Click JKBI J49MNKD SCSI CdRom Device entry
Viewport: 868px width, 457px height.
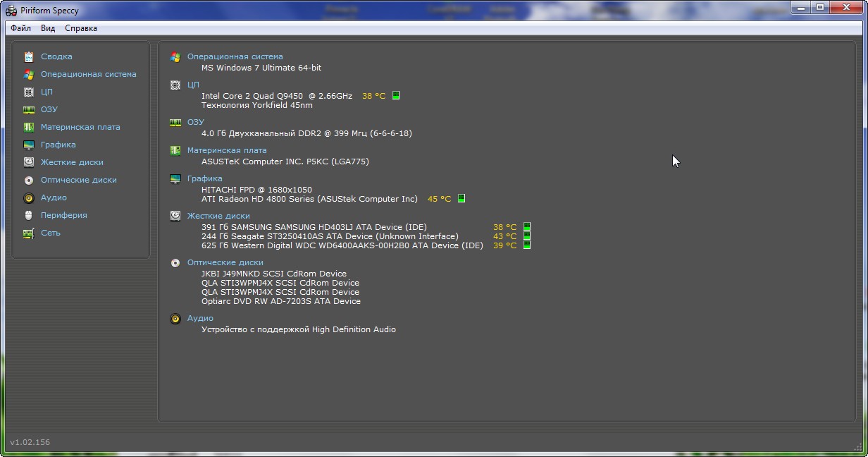pyautogui.click(x=274, y=274)
